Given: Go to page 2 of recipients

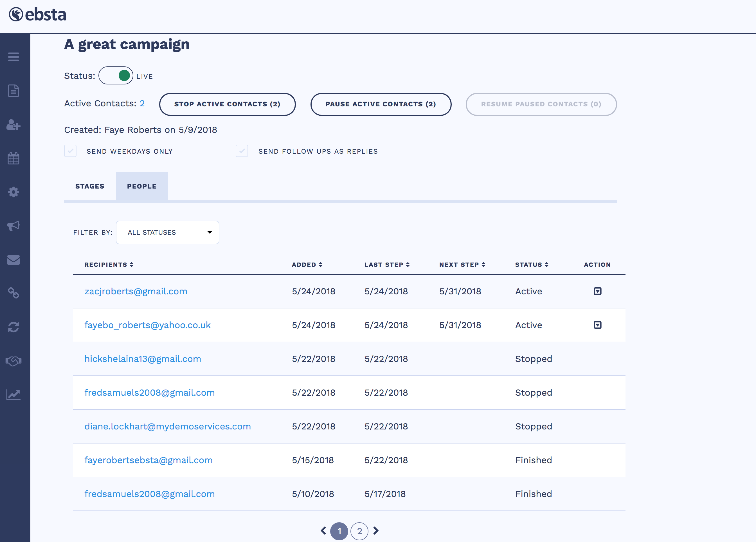Looking at the screenshot, I should (359, 531).
